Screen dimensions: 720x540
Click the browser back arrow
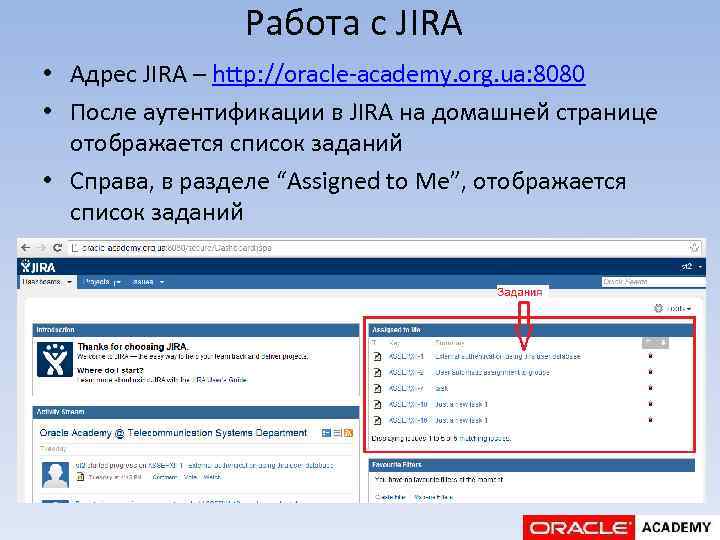click(26, 248)
